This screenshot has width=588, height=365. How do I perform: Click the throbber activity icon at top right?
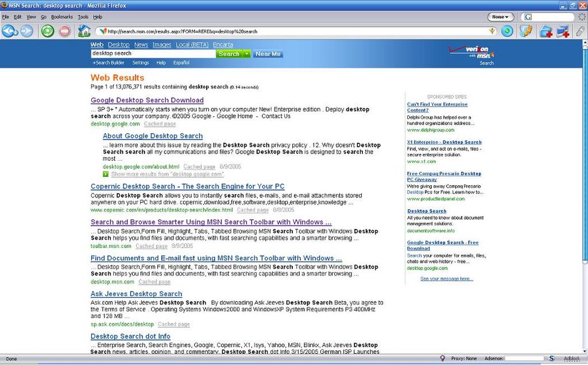582,17
